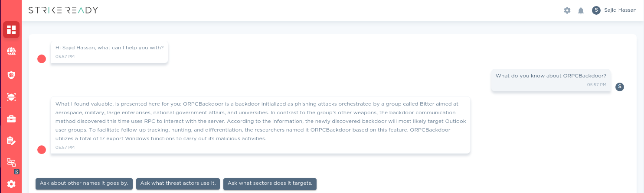The image size is (644, 193).
Task: Click Ask what threat actors use it
Action: tap(178, 183)
